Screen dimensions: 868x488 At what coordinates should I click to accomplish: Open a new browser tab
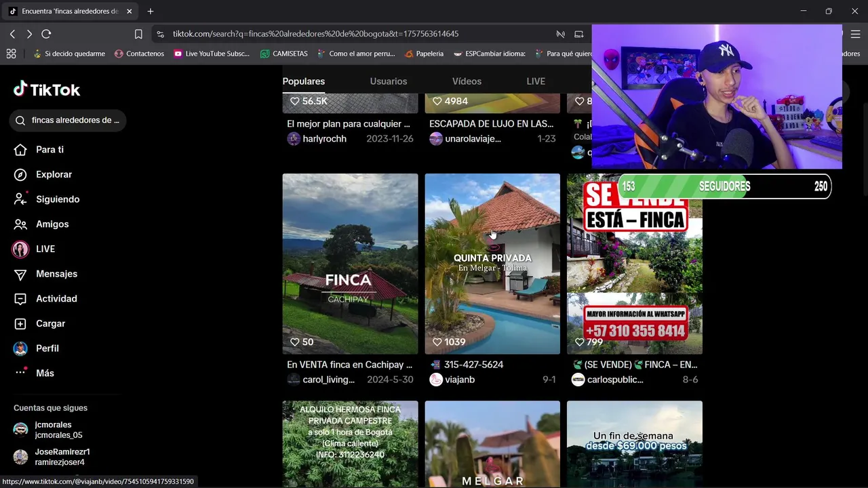(x=151, y=12)
